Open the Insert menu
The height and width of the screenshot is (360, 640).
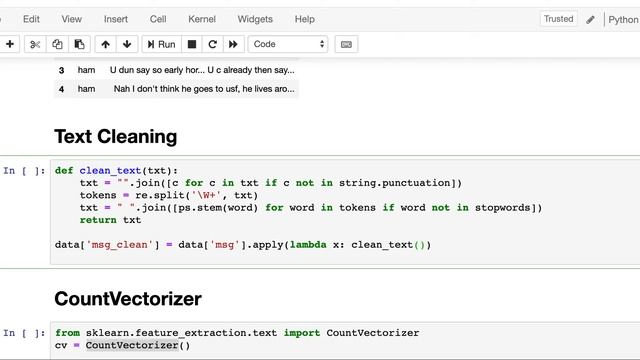[116, 19]
